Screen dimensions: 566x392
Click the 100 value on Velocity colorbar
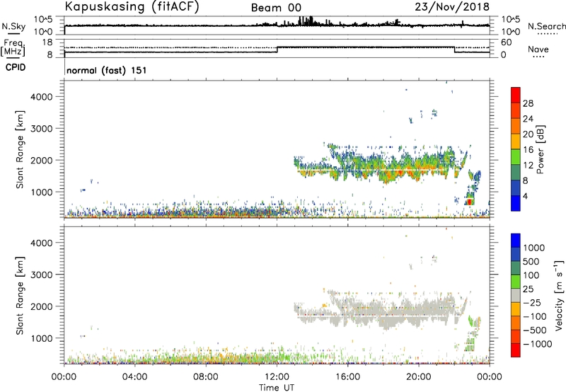point(531,275)
